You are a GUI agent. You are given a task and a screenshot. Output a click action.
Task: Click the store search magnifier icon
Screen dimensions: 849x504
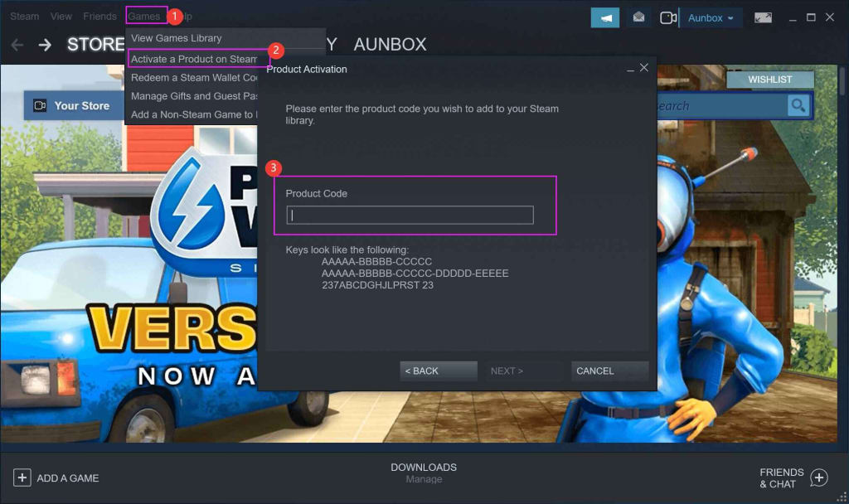pyautogui.click(x=798, y=105)
